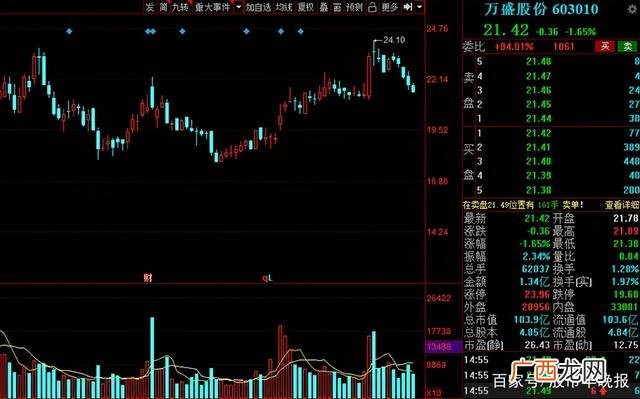Screen dimensions: 640x399
Task: Select the 卖1 price 21.44
Action: [538, 119]
